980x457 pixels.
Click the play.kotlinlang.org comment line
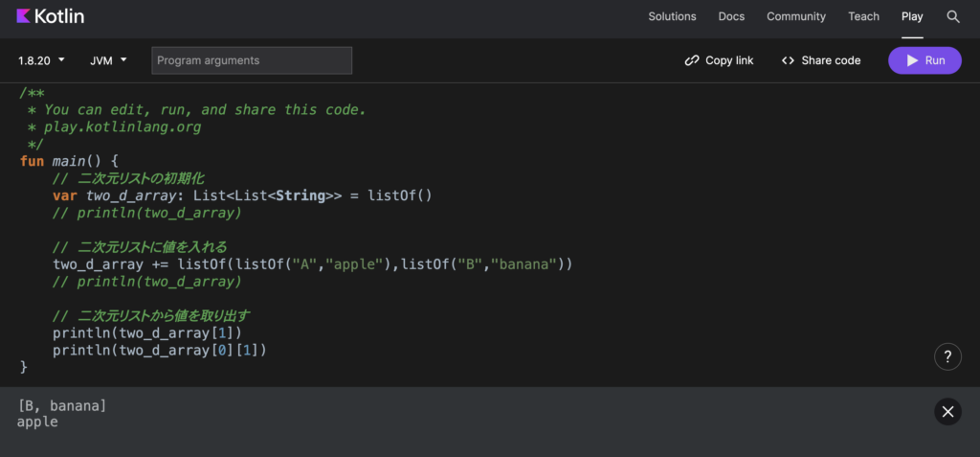(x=115, y=127)
